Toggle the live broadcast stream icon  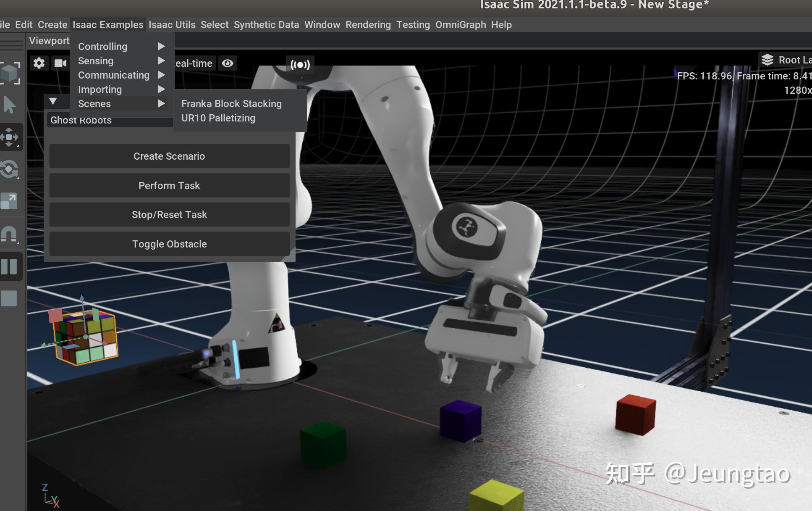coord(300,65)
